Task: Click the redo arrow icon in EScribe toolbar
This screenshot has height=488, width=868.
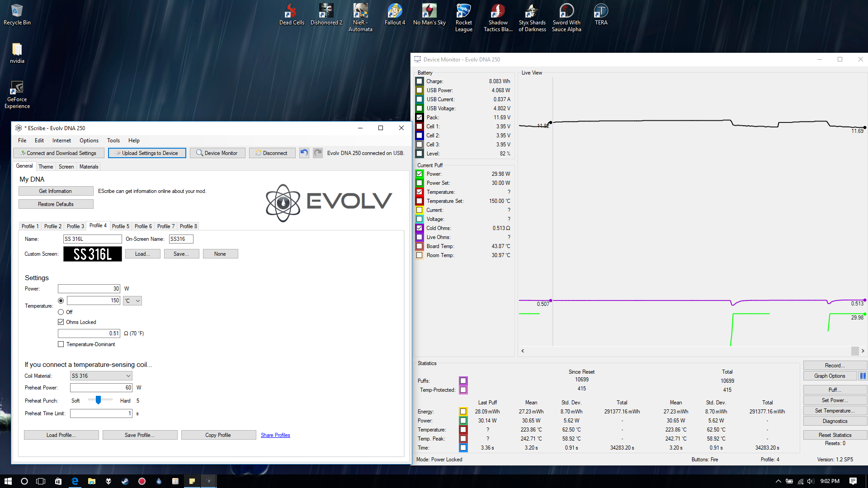Action: pyautogui.click(x=318, y=153)
